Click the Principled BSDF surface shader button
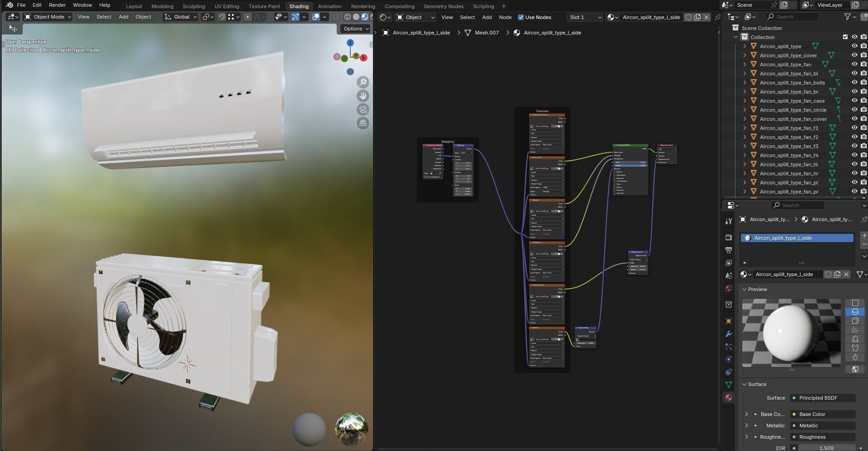The height and width of the screenshot is (451, 868). click(x=823, y=398)
